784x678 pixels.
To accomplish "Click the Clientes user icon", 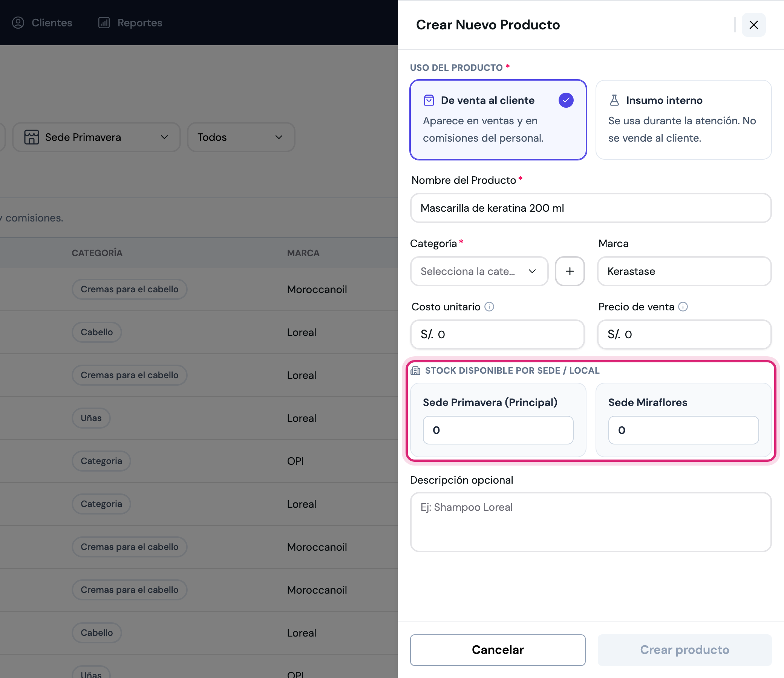I will pos(18,23).
